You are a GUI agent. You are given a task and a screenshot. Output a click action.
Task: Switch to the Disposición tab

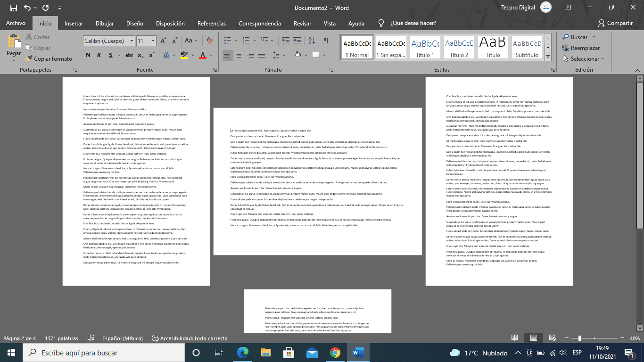coord(170,23)
